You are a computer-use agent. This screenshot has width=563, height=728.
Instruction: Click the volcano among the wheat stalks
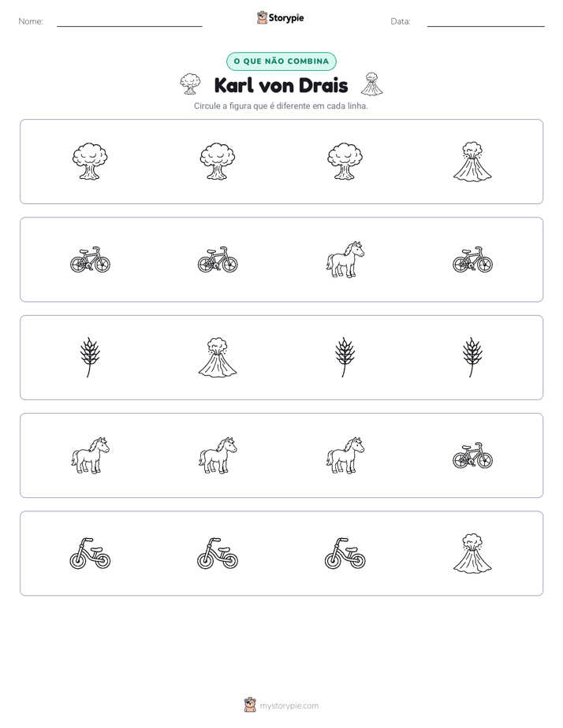tap(218, 358)
